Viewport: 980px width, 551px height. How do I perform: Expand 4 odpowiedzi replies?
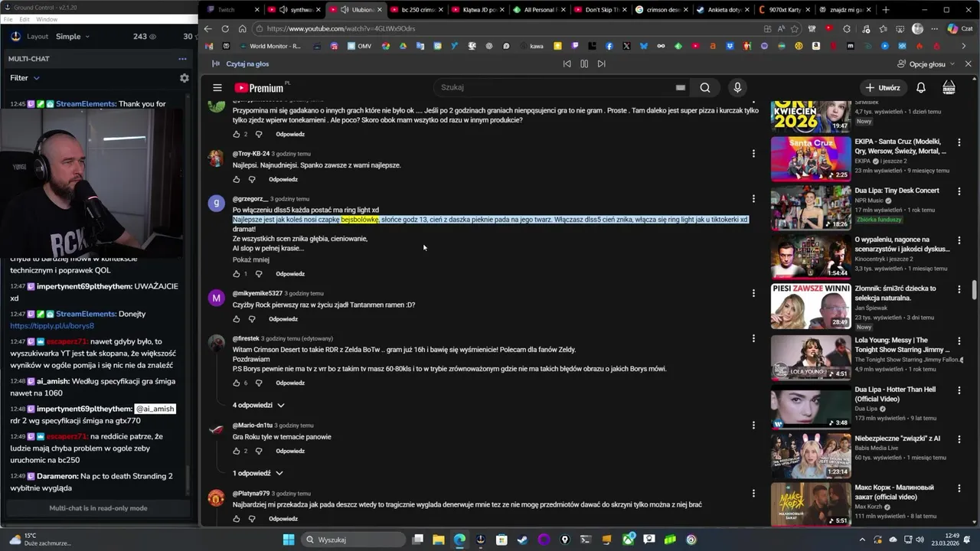tap(259, 405)
